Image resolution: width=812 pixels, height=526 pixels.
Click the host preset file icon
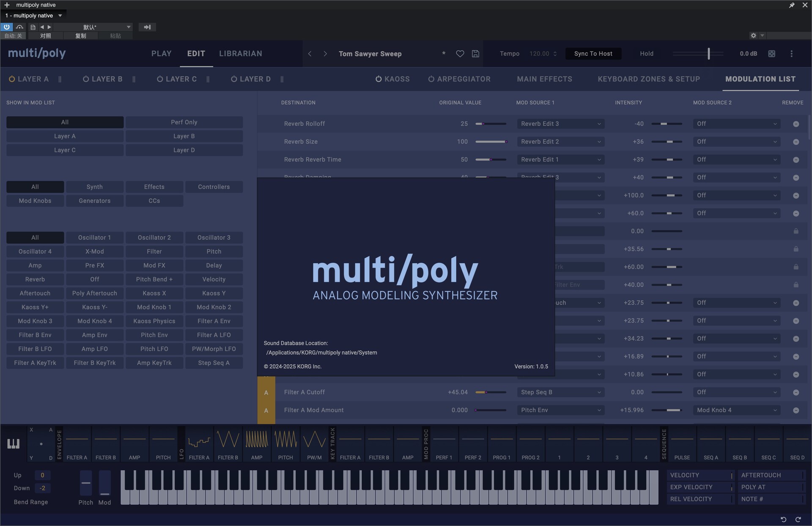33,27
